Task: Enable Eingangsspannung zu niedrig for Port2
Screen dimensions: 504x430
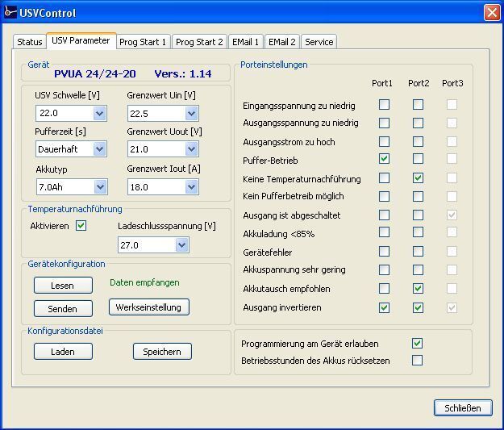Action: [418, 105]
